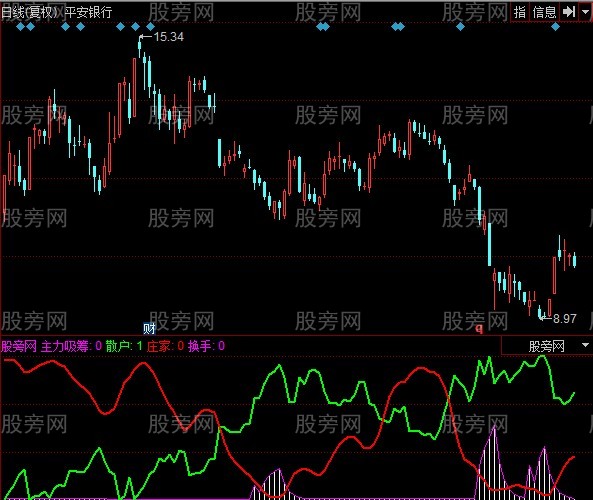Screen dimensions: 593x500
Task: Expand the top-right dropdown arrow
Action: click(x=585, y=12)
